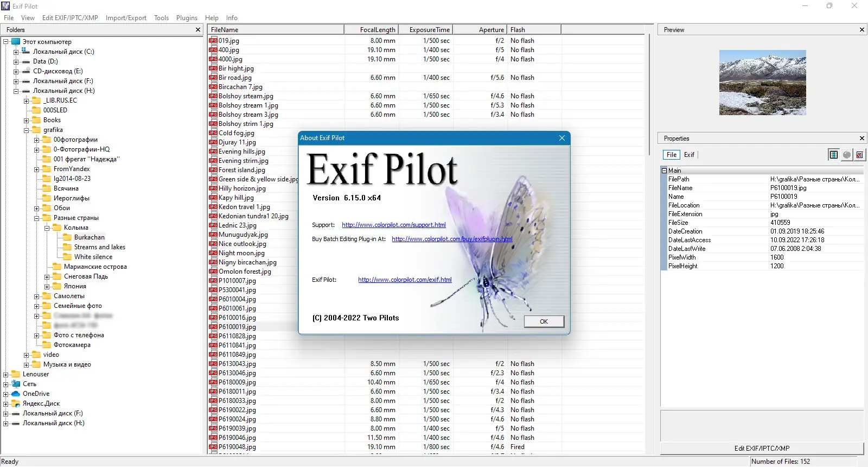This screenshot has height=467, width=868.
Task: Open the buy exifplugin link
Action: coord(452,239)
